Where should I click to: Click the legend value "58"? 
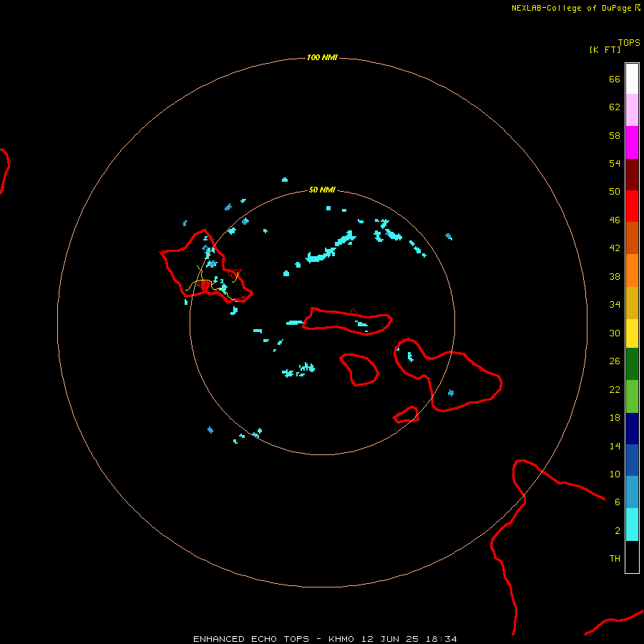pos(615,135)
